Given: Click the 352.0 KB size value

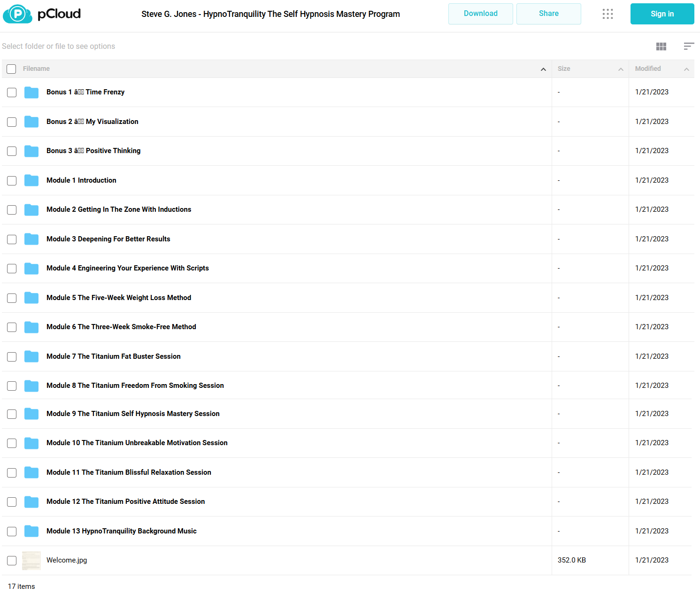Looking at the screenshot, I should pyautogui.click(x=572, y=560).
